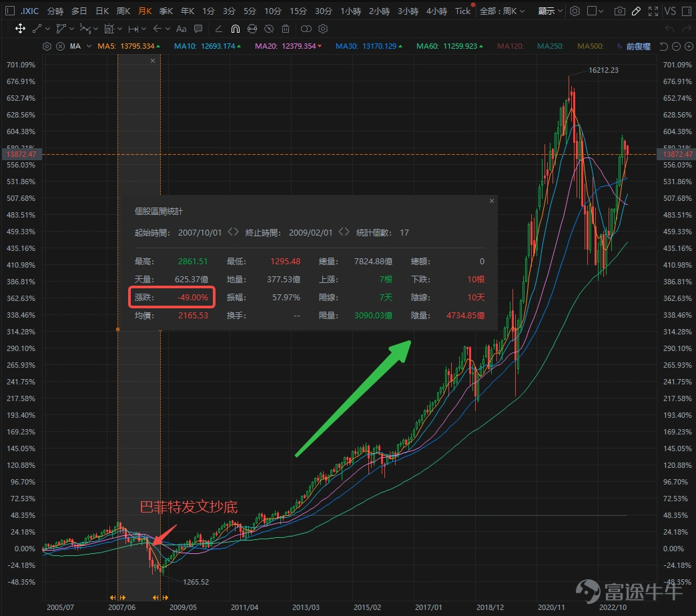The width and height of the screenshot is (696, 616).
Task: Expand the interval ruler dropdown arrow
Action: point(144,29)
